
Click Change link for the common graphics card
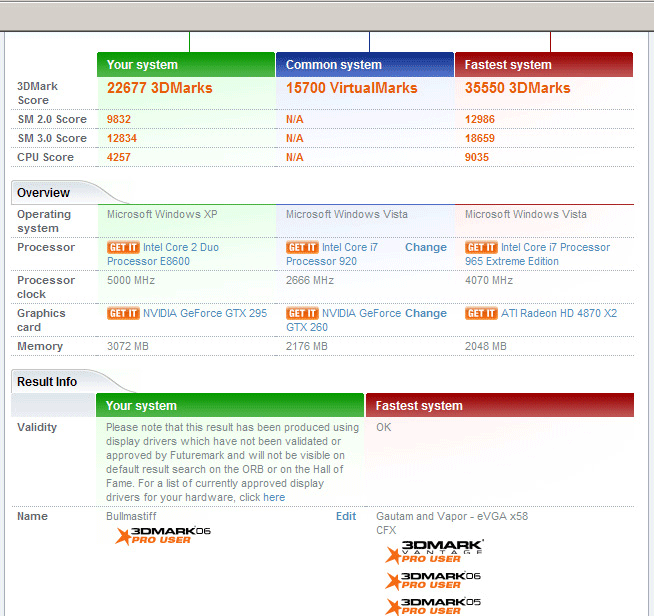(x=426, y=313)
